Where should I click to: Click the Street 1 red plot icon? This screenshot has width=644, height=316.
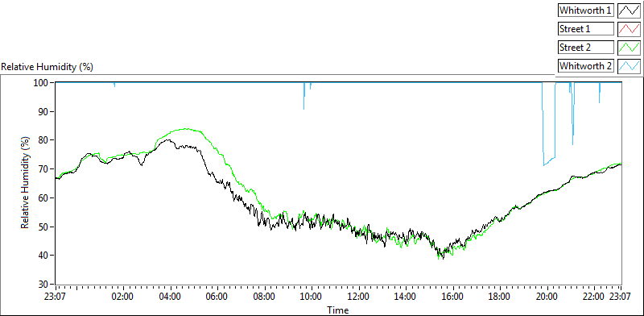pos(629,29)
